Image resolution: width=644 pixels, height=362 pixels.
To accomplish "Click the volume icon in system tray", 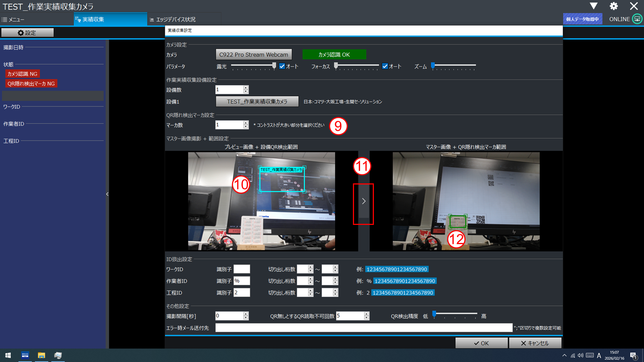I will pos(580,355).
